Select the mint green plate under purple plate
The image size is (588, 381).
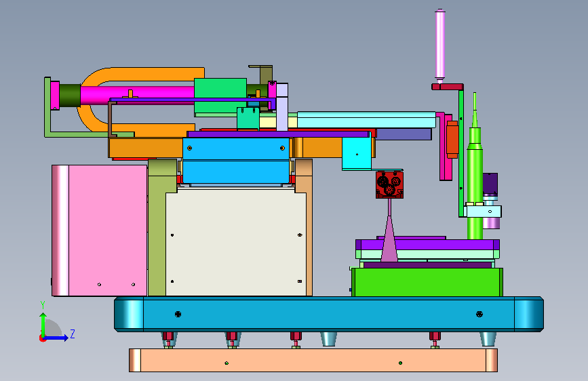(427, 254)
